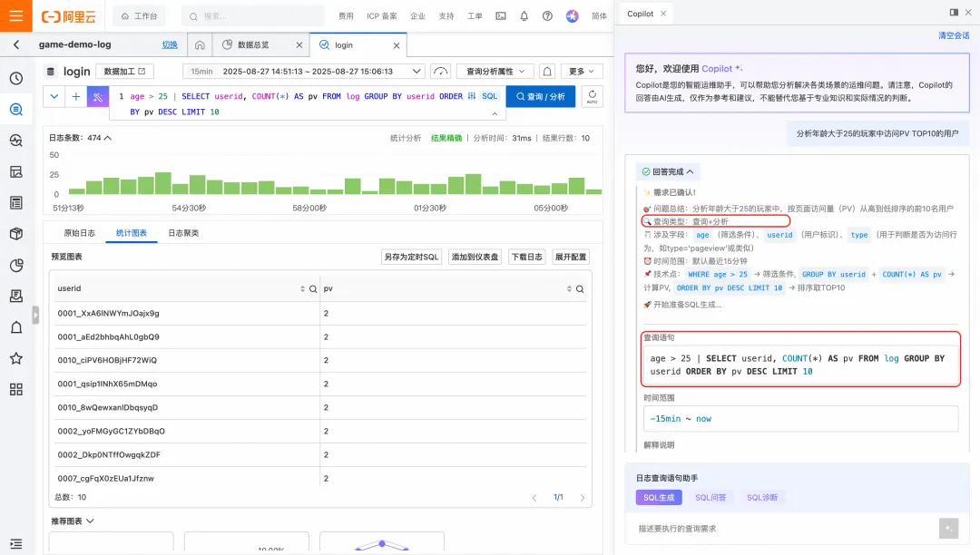The image size is (980, 555).
Task: Click the 查询 / 分析 button
Action: pos(541,97)
